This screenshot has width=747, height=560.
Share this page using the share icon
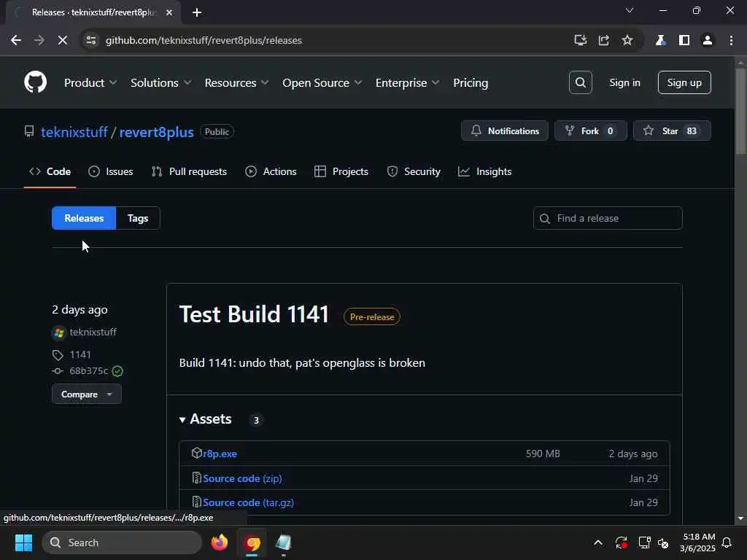click(x=603, y=41)
